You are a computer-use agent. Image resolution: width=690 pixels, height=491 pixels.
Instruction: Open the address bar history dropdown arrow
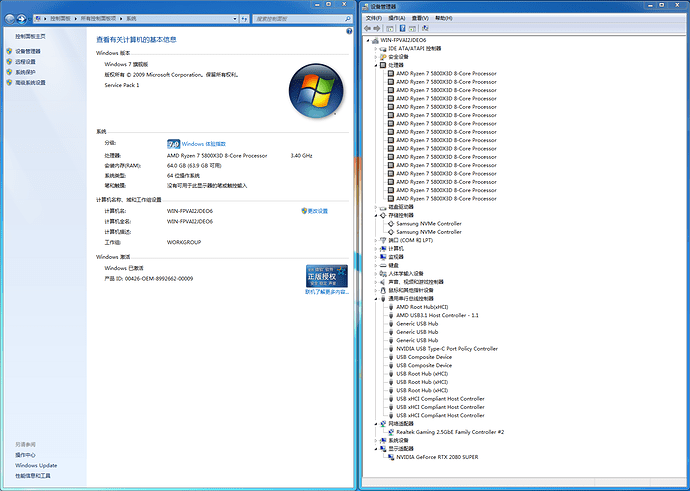[x=235, y=19]
